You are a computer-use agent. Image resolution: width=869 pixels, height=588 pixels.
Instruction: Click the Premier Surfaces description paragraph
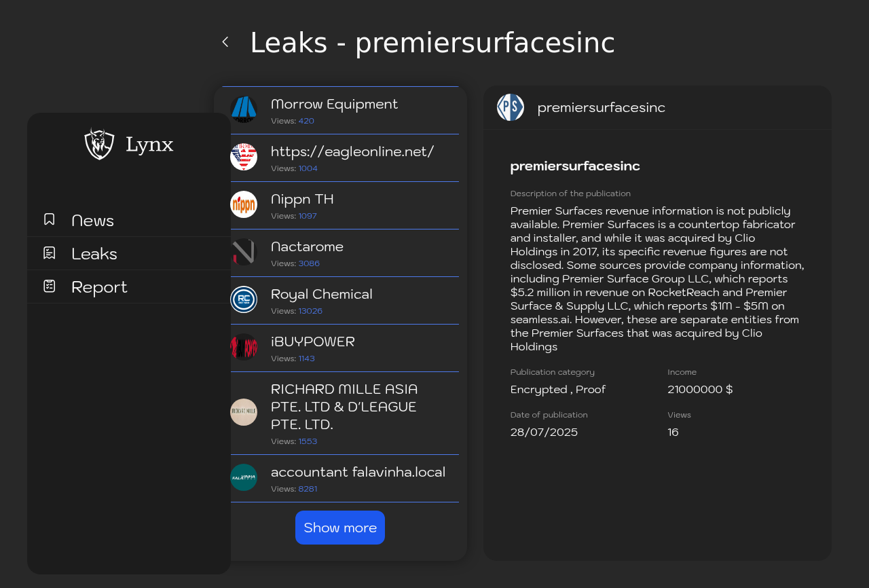click(657, 278)
